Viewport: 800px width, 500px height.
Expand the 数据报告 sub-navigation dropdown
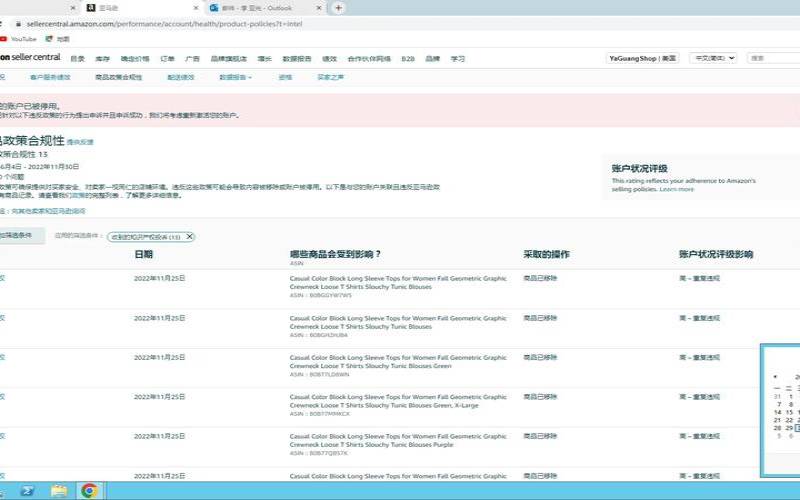tap(235, 78)
